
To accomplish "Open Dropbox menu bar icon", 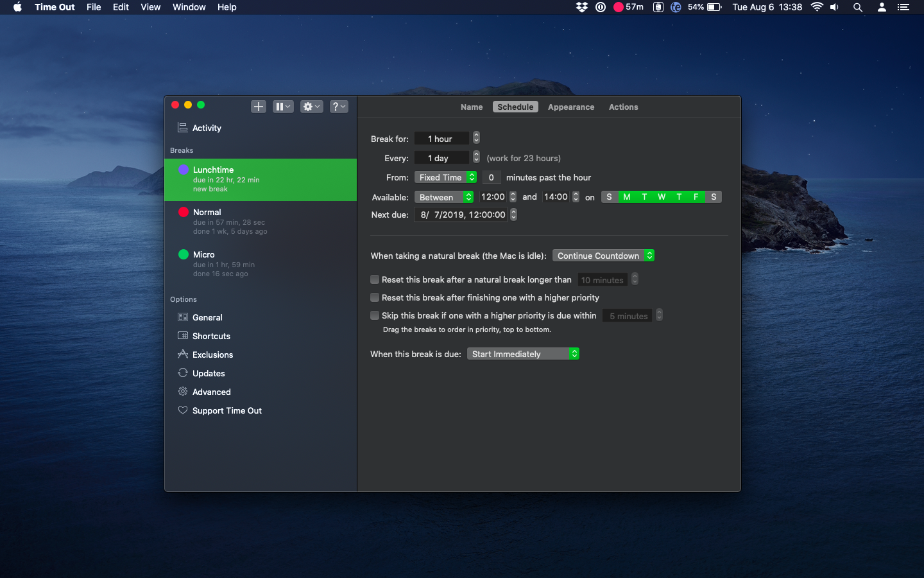I will (582, 7).
